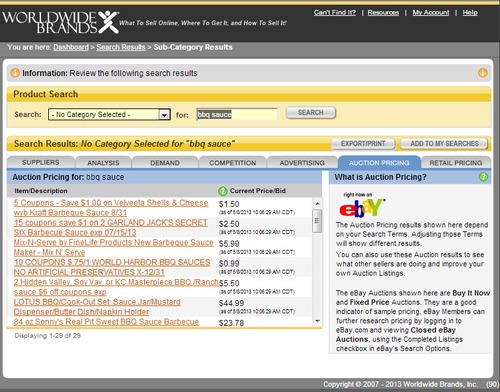Viewport: 500px width, 392px height.
Task: Click the $0.99 price
Action: click(x=229, y=263)
